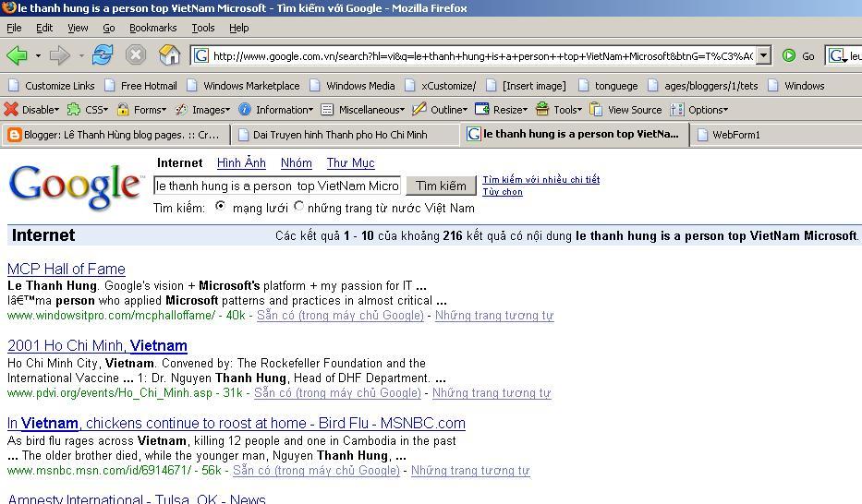Click the CSS puzzle piece icon

[74, 109]
